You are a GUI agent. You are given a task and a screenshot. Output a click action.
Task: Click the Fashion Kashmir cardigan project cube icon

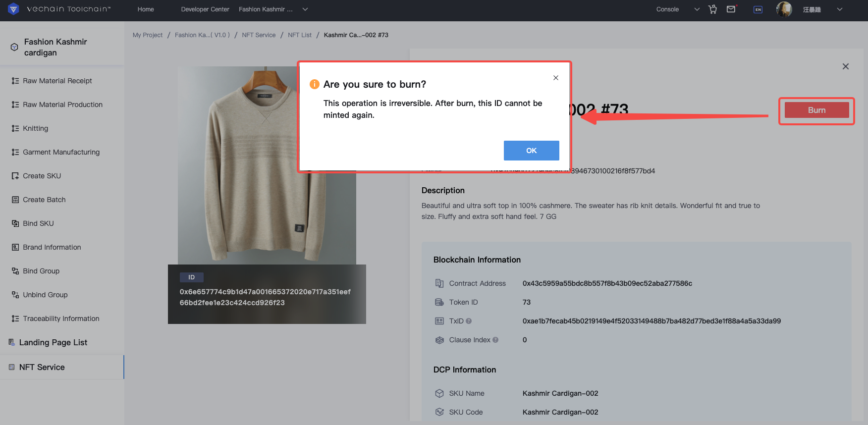[14, 47]
